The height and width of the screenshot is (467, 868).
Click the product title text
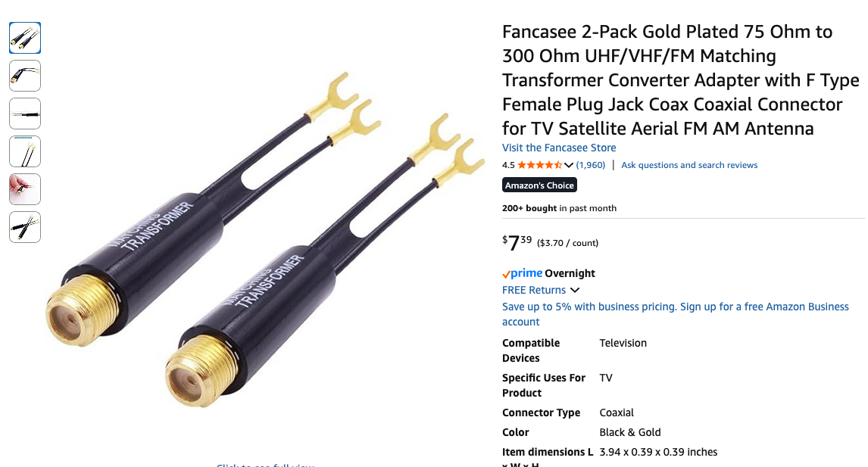681,80
